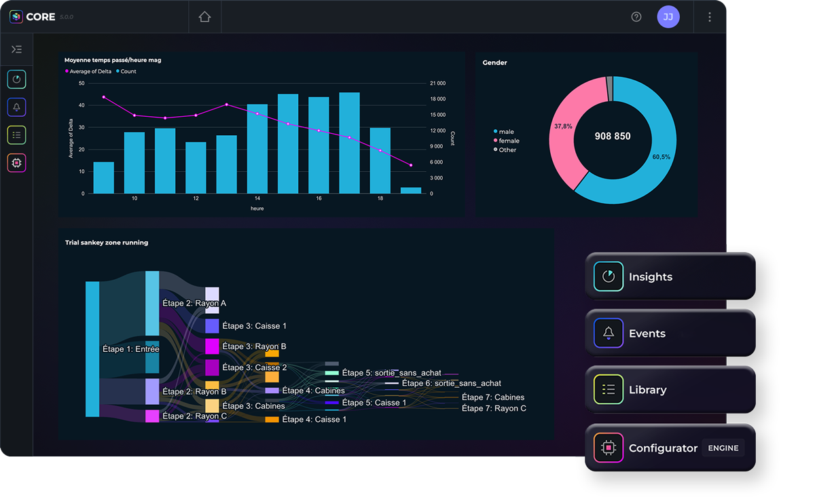Select the Étape 1: Entrée sankey node
The image size is (815, 504).
[x=92, y=348]
